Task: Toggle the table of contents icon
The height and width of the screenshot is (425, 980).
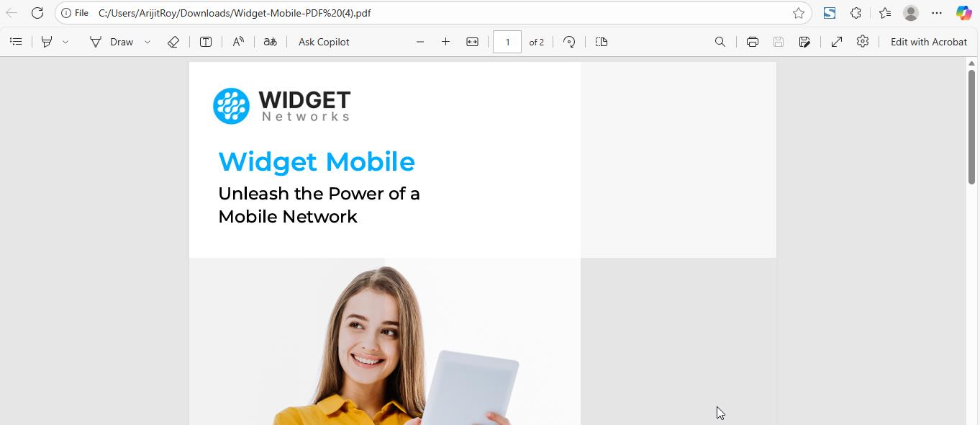Action: tap(16, 42)
